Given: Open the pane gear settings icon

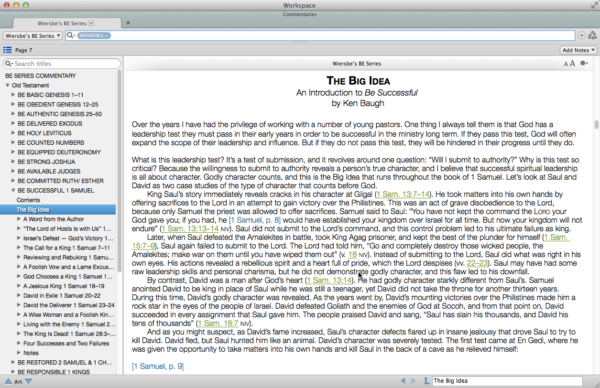Looking at the screenshot, I should (x=584, y=63).
